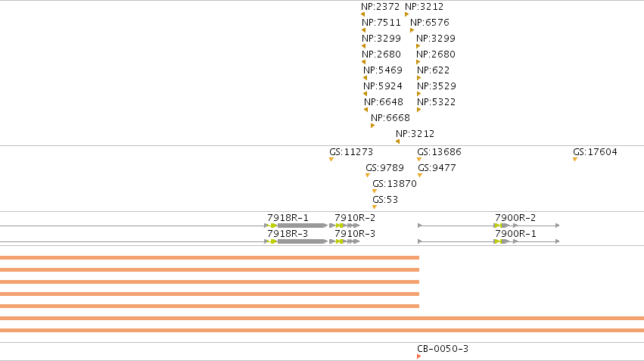Click the NP:622 triangle marker
This screenshot has height=361, width=644.
419,78
